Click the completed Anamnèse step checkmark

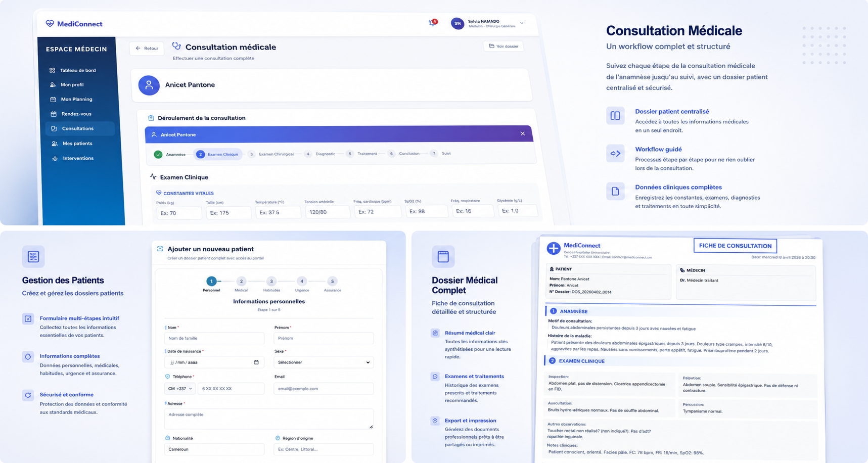point(158,154)
